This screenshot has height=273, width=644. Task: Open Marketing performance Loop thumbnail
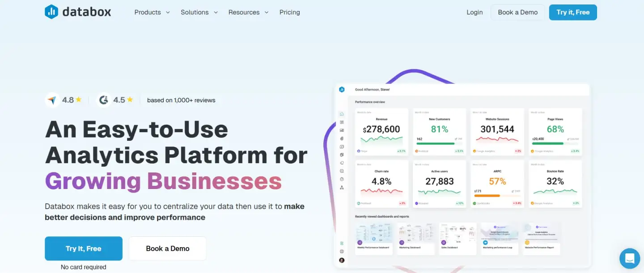pyautogui.click(x=500, y=239)
